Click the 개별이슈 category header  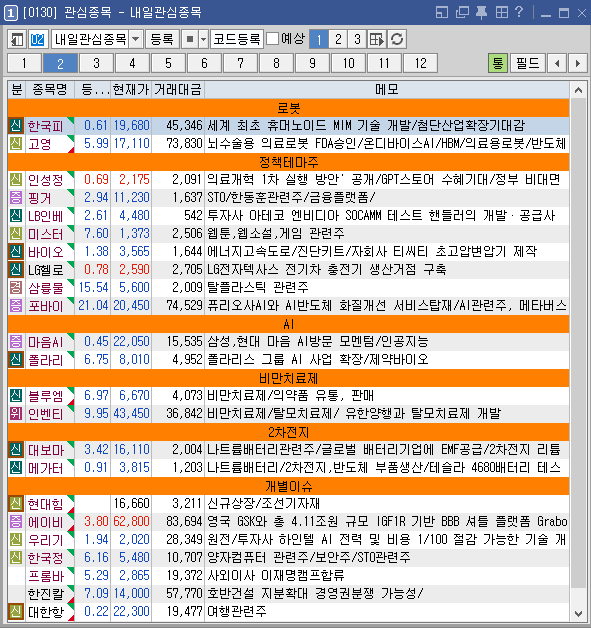click(288, 486)
